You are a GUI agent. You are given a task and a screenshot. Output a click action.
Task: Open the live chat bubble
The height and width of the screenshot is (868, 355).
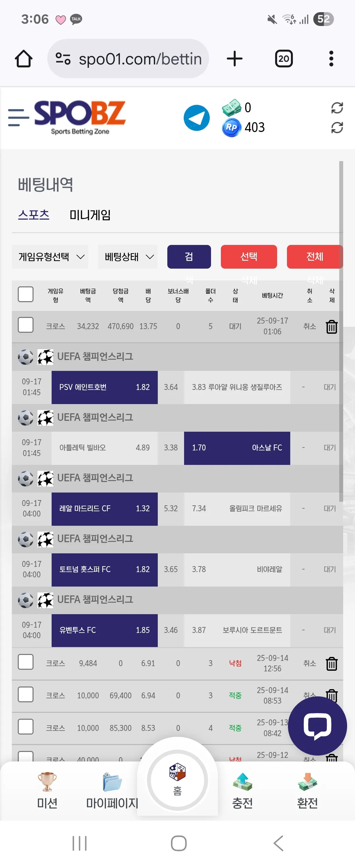click(317, 725)
